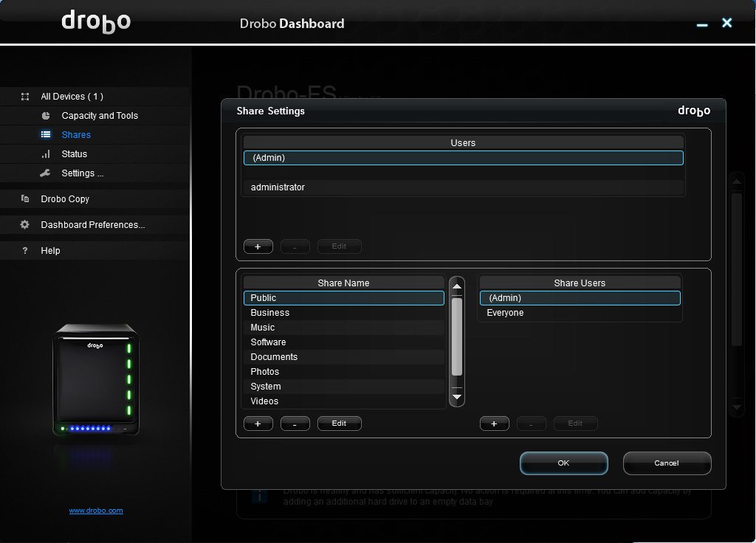
Task: Select the (Admin) row in Users list
Action: pyautogui.click(x=464, y=158)
